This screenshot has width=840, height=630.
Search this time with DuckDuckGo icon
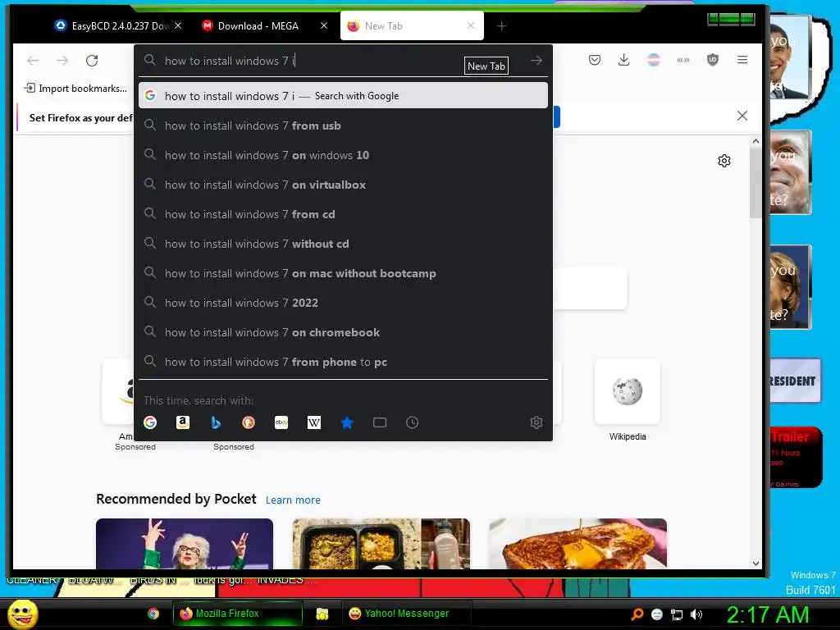(x=248, y=422)
